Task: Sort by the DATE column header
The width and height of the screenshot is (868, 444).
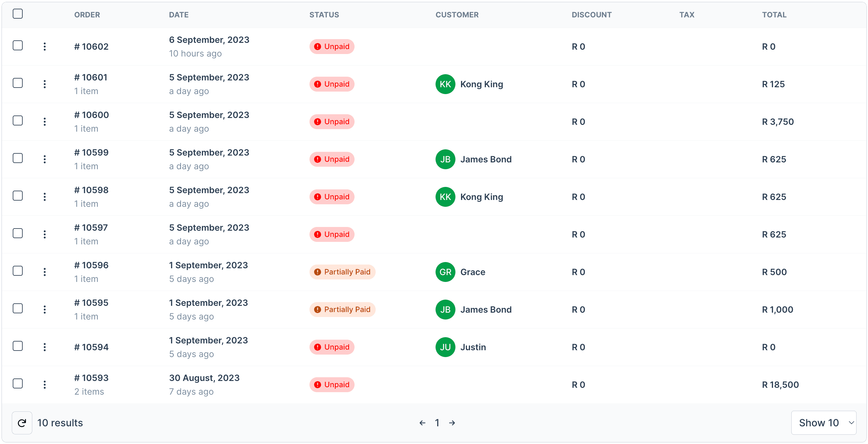Action: pyautogui.click(x=179, y=15)
